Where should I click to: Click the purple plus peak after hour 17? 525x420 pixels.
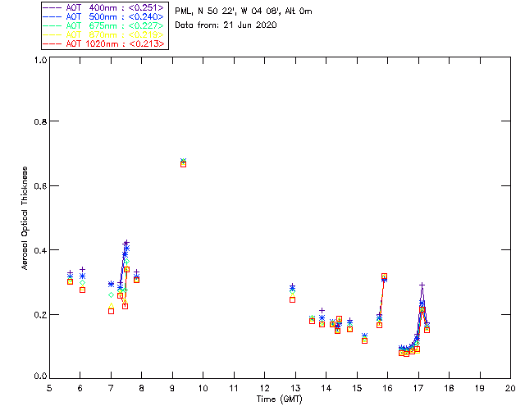click(x=422, y=285)
